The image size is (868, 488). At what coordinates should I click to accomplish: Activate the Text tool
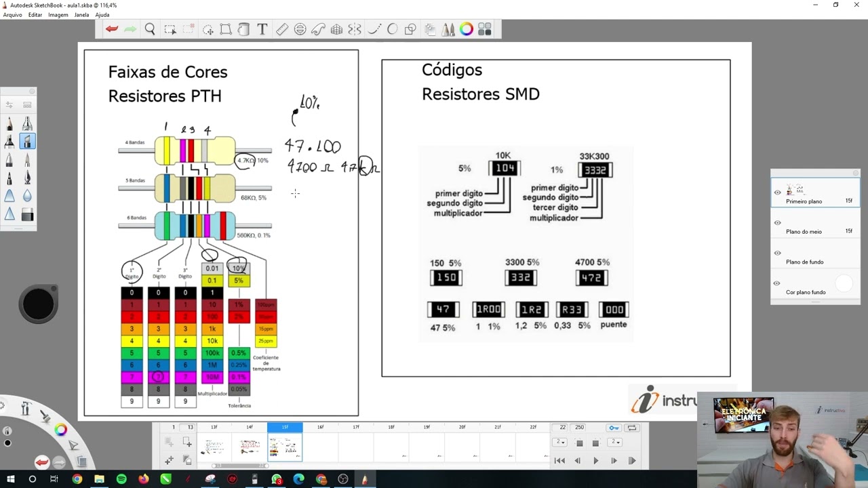pos(262,29)
